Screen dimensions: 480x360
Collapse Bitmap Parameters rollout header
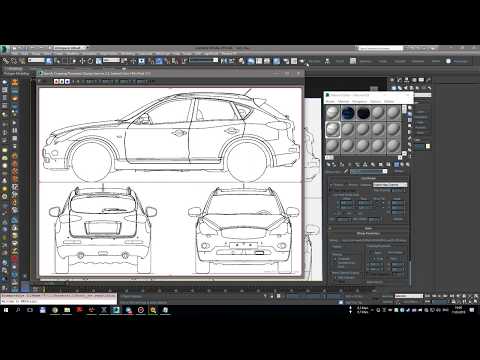point(368,233)
